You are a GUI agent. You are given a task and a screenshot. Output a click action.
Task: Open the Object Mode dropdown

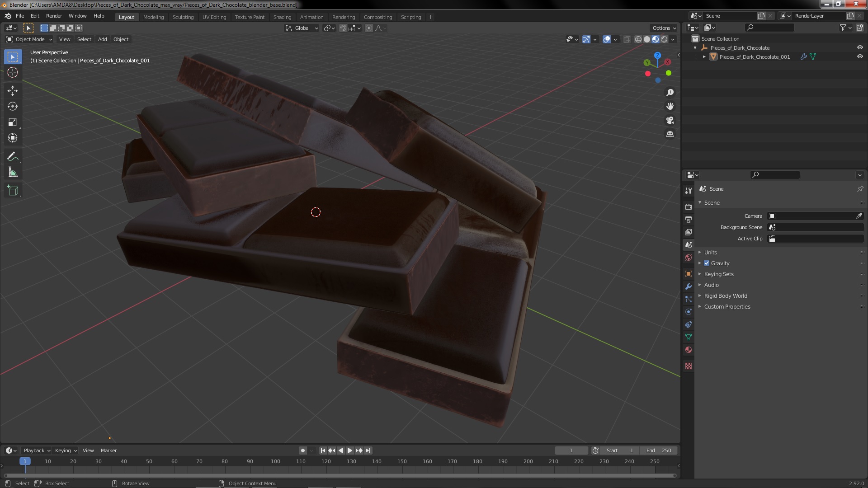30,39
